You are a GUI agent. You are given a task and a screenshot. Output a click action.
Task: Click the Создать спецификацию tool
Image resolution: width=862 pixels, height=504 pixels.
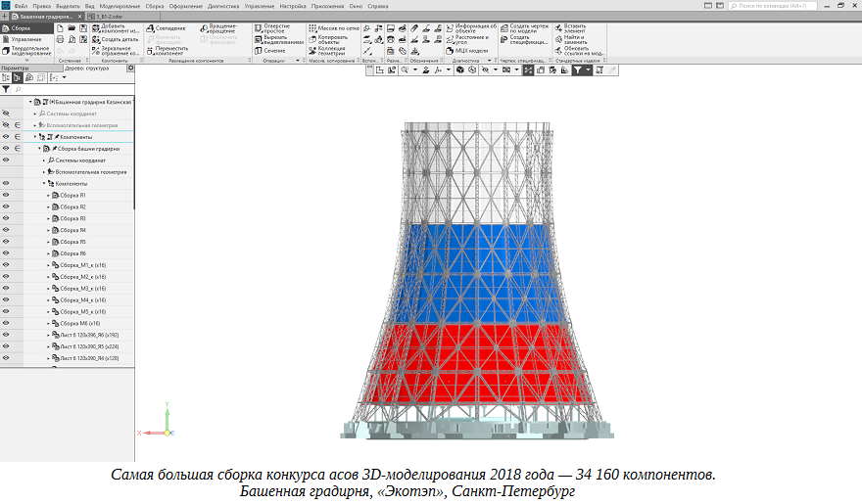tap(524, 39)
